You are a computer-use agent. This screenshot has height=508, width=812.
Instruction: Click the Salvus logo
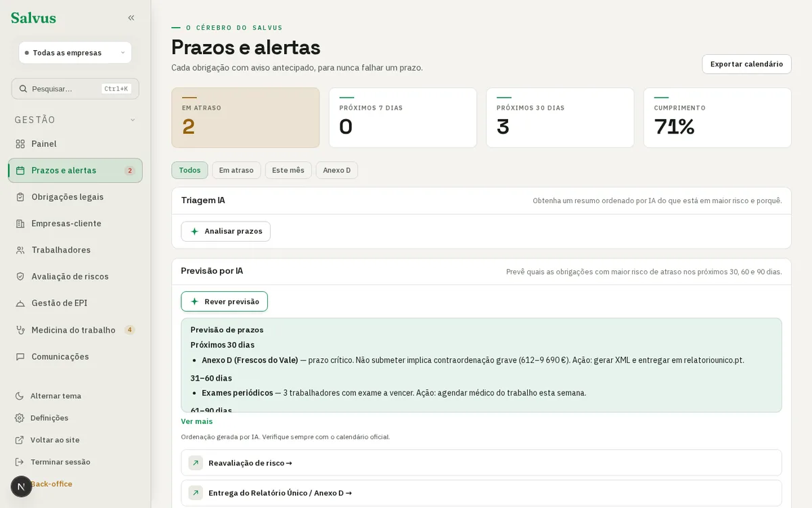[33, 18]
